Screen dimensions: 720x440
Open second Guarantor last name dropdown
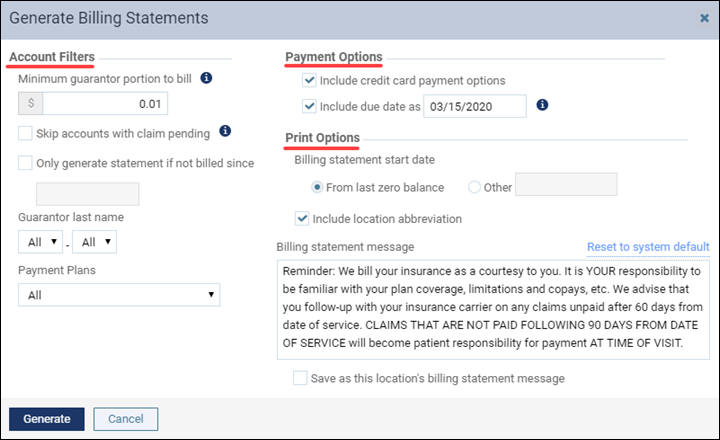[94, 242]
